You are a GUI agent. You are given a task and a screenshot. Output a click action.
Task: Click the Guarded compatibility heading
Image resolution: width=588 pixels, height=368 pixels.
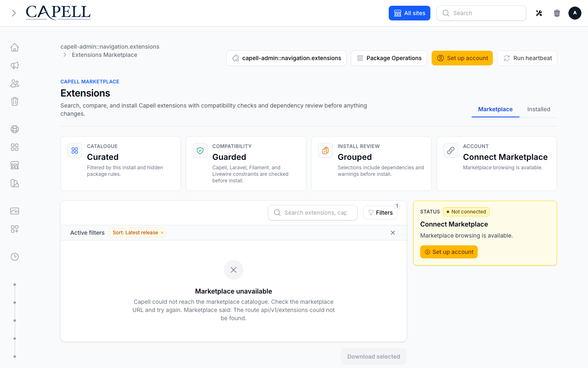pyautogui.click(x=229, y=157)
